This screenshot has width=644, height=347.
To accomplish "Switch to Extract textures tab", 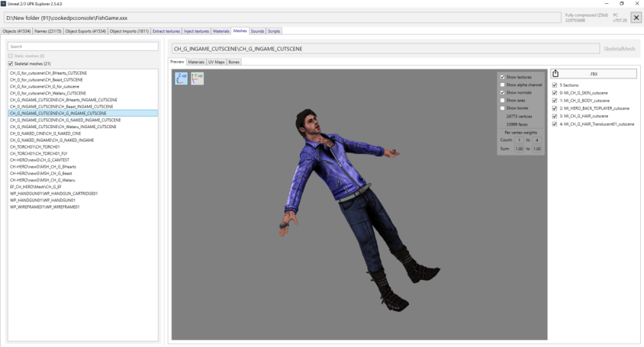I will [x=166, y=31].
